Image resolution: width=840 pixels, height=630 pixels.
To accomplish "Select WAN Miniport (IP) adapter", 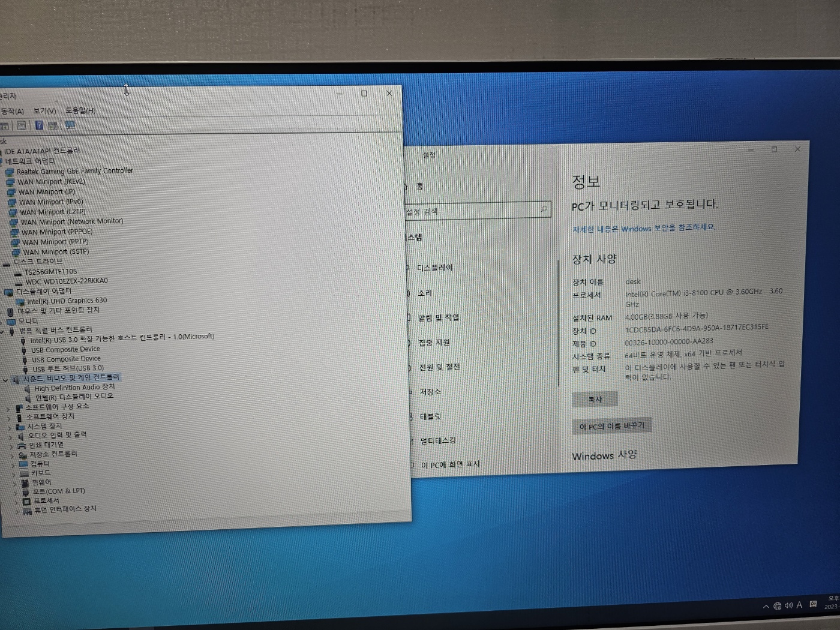I will (x=46, y=192).
